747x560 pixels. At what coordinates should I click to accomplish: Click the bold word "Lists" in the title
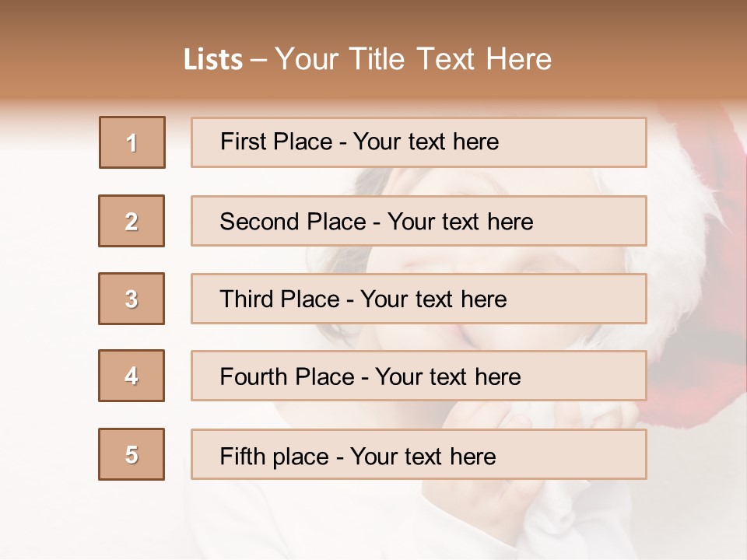pyautogui.click(x=212, y=60)
